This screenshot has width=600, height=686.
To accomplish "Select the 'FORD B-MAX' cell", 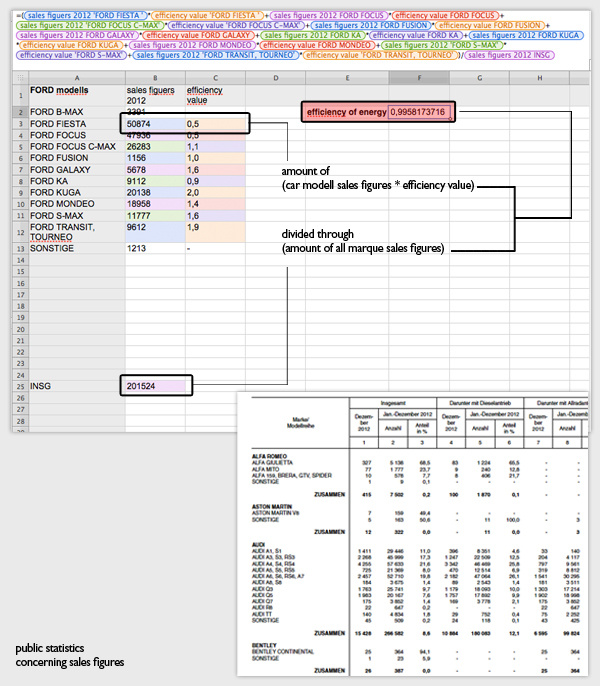I will coord(77,112).
